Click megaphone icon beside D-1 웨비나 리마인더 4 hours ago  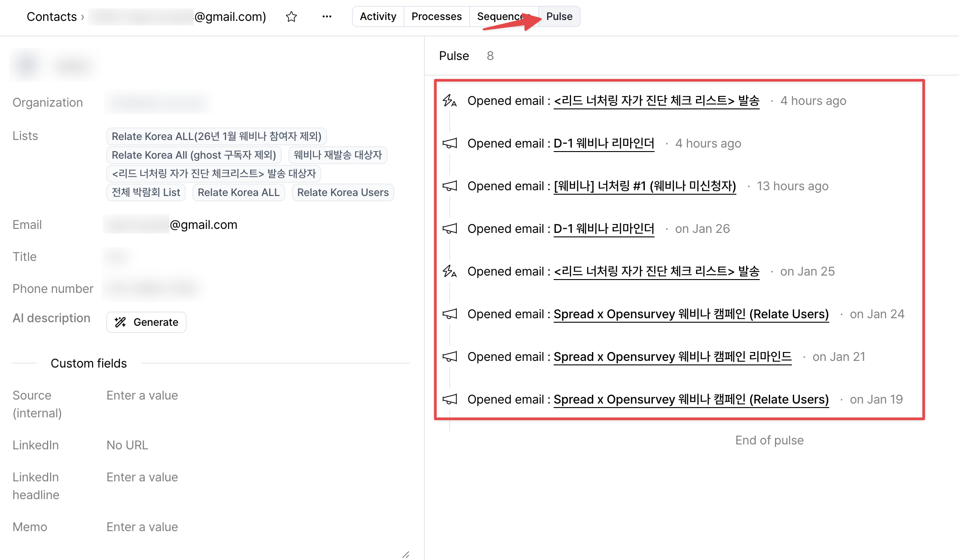click(449, 144)
